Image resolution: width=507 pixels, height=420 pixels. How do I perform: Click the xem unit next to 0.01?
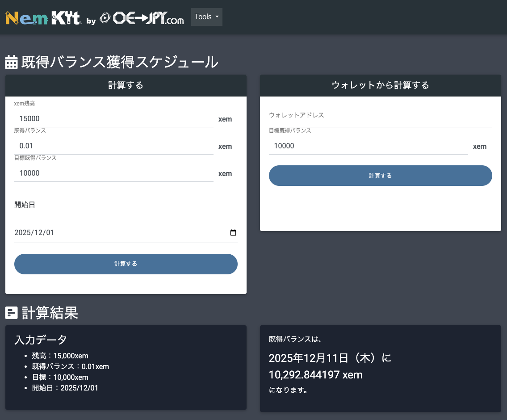point(225,146)
